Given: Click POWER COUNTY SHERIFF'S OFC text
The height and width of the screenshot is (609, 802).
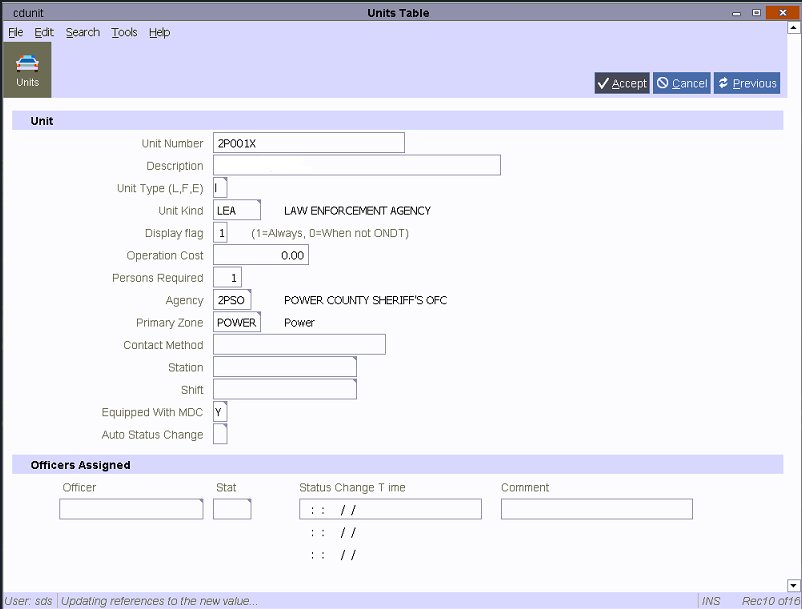Looking at the screenshot, I should click(365, 300).
